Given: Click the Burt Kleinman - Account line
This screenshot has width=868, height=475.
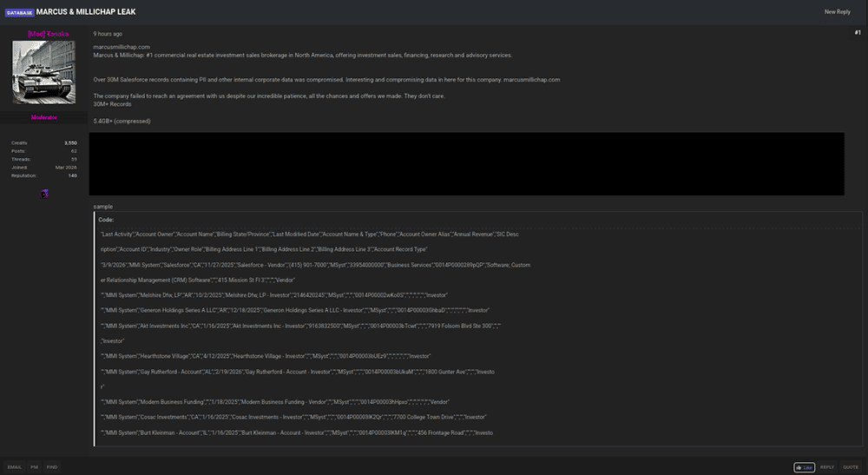Looking at the screenshot, I should click(x=297, y=433).
